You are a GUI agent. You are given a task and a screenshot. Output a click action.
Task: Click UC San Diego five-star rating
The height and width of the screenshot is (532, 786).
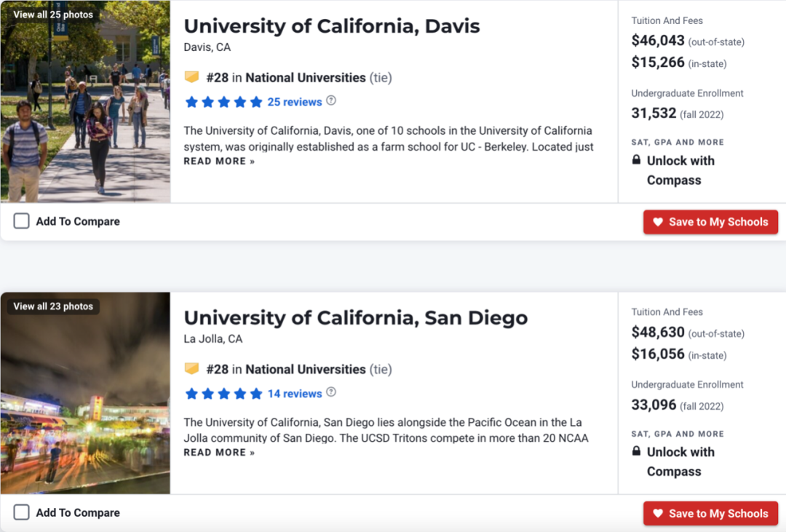[x=223, y=394]
